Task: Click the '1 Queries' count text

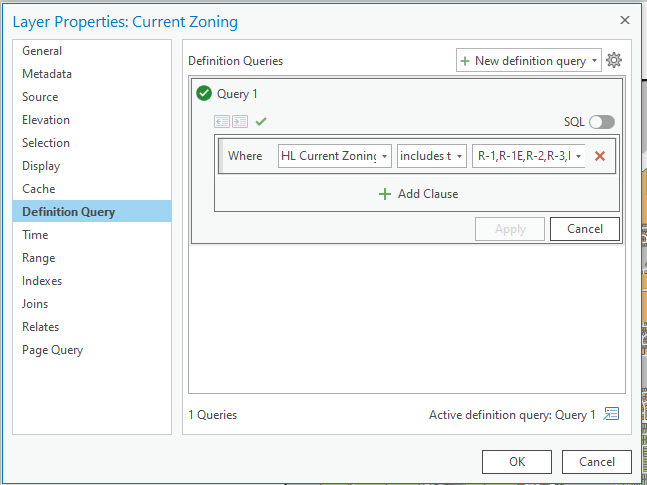Action: [x=213, y=414]
